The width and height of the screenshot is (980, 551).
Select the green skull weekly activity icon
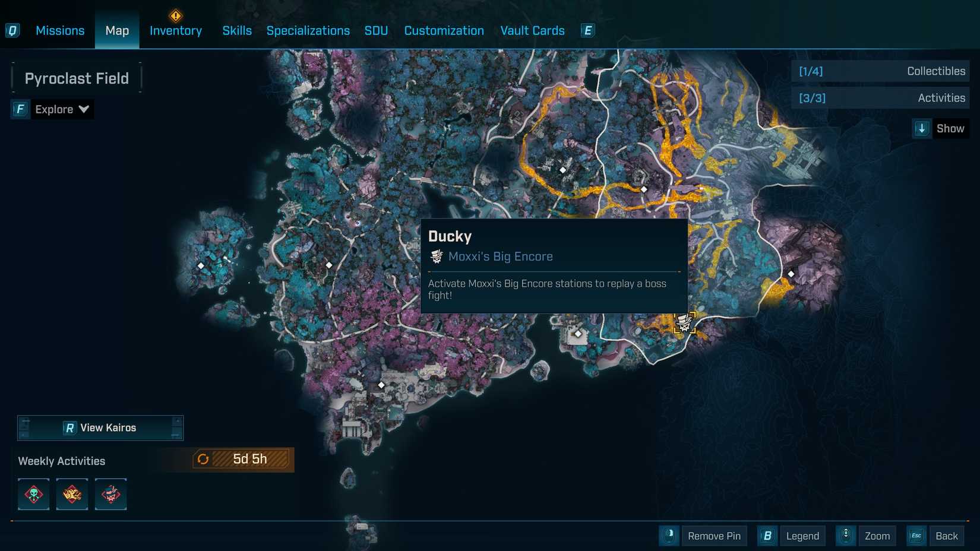coord(34,494)
